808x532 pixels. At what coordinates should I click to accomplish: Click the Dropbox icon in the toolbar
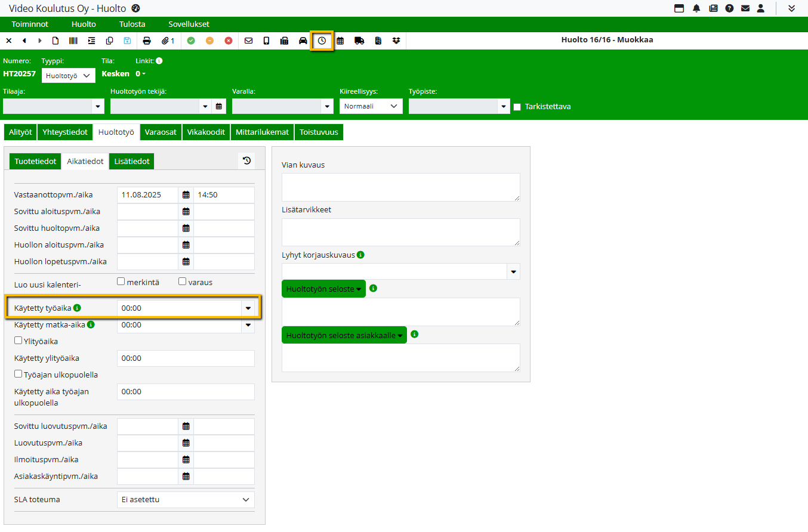(x=396, y=41)
